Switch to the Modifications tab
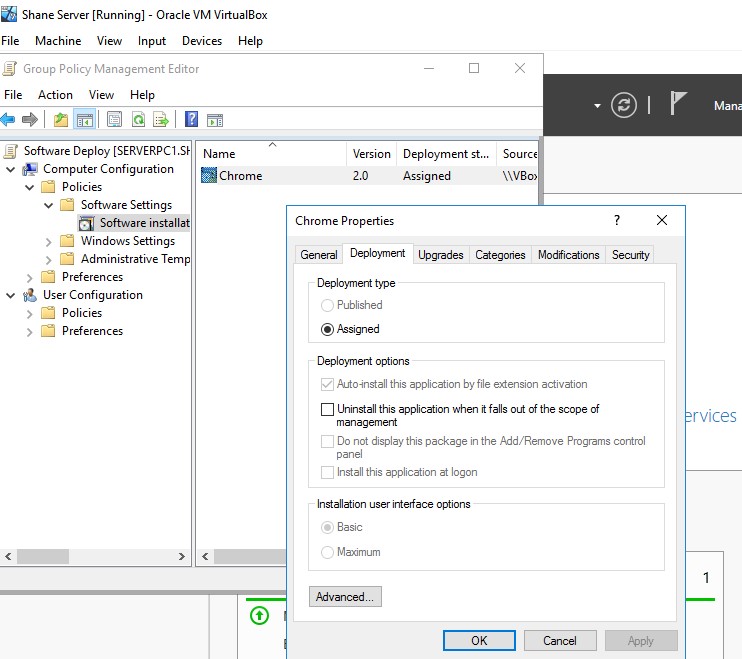 click(568, 255)
